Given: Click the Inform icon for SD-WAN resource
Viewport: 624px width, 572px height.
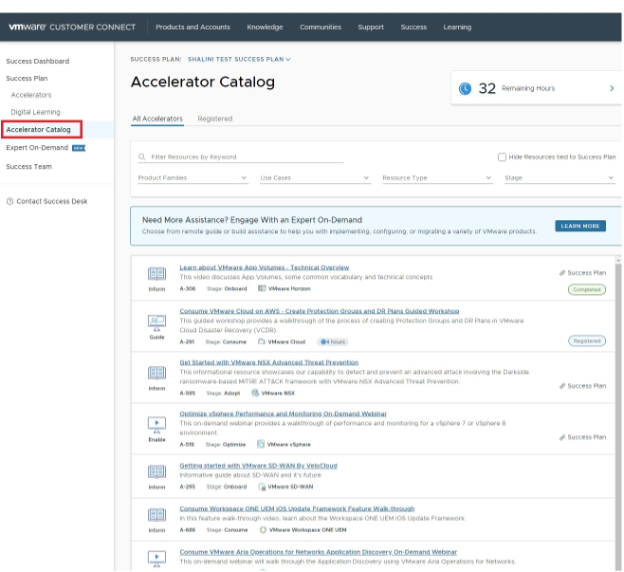Looking at the screenshot, I should click(x=157, y=471).
